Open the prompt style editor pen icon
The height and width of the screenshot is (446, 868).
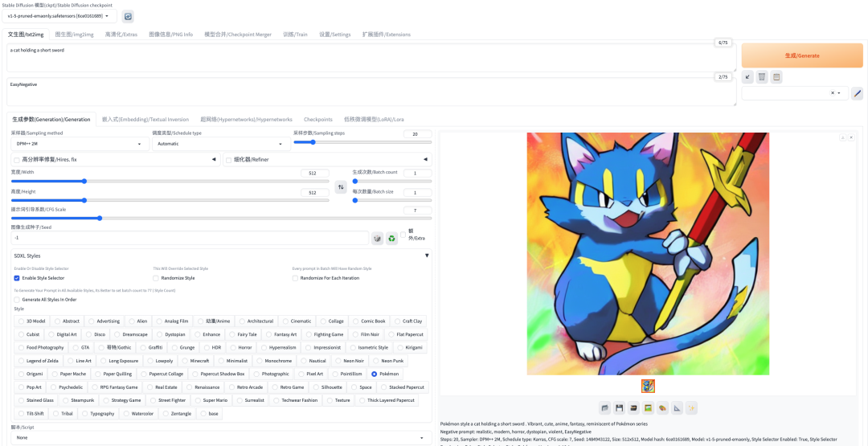pos(857,93)
